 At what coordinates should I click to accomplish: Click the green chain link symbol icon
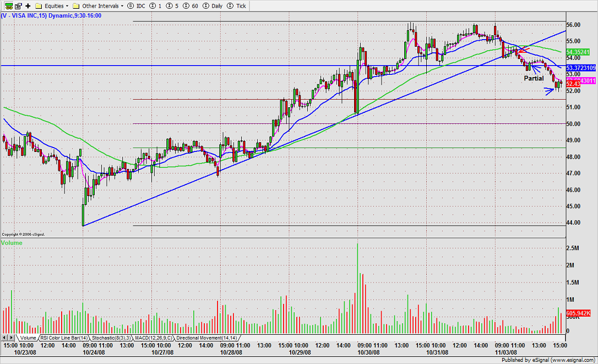(x=8, y=6)
